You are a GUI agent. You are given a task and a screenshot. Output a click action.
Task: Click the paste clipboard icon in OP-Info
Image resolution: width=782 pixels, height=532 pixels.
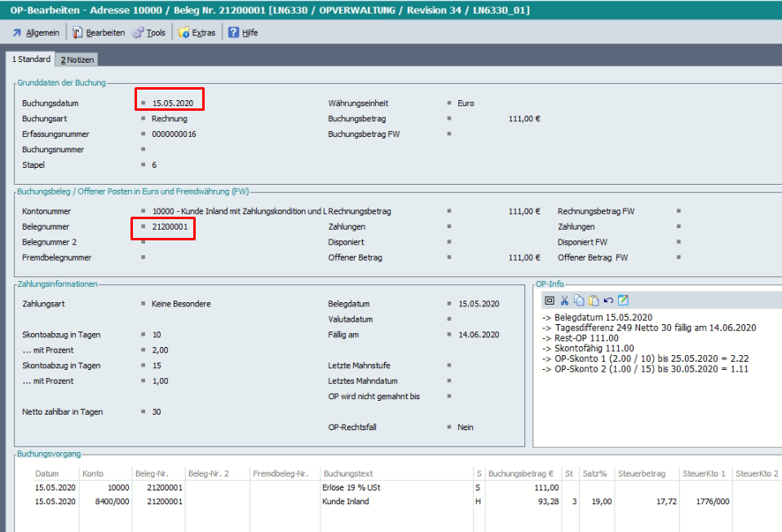click(x=594, y=301)
